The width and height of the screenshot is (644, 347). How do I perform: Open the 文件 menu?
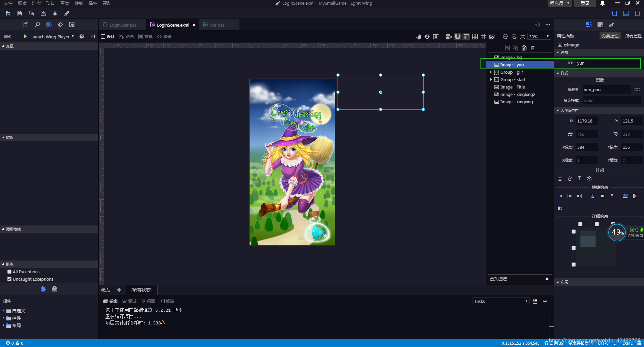click(x=8, y=3)
